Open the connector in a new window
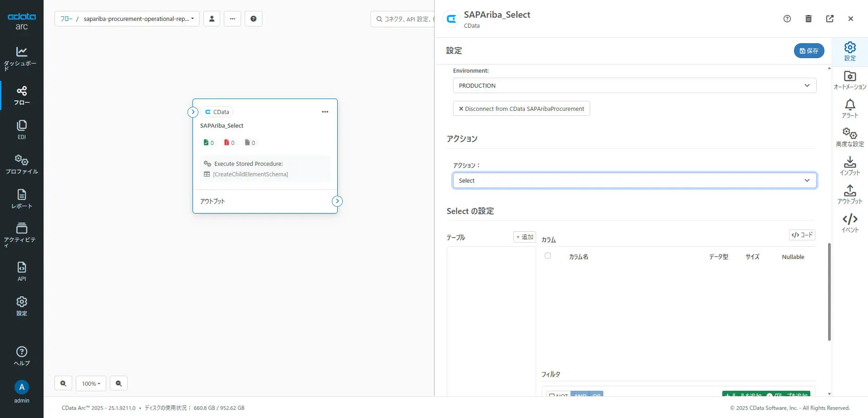The image size is (868, 418). 829,19
